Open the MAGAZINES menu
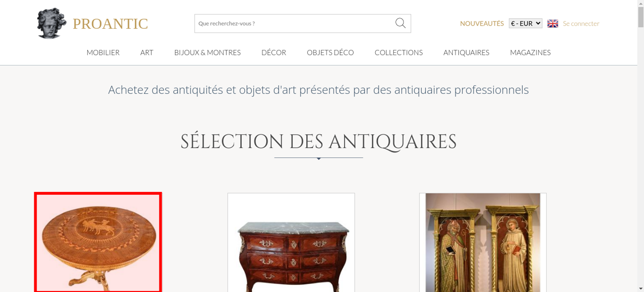This screenshot has width=644, height=292. (530, 52)
